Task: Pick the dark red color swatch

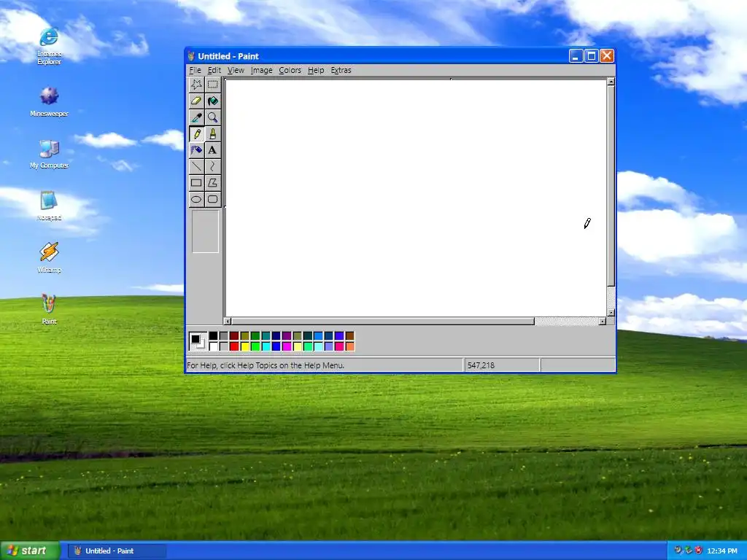Action: click(x=234, y=335)
